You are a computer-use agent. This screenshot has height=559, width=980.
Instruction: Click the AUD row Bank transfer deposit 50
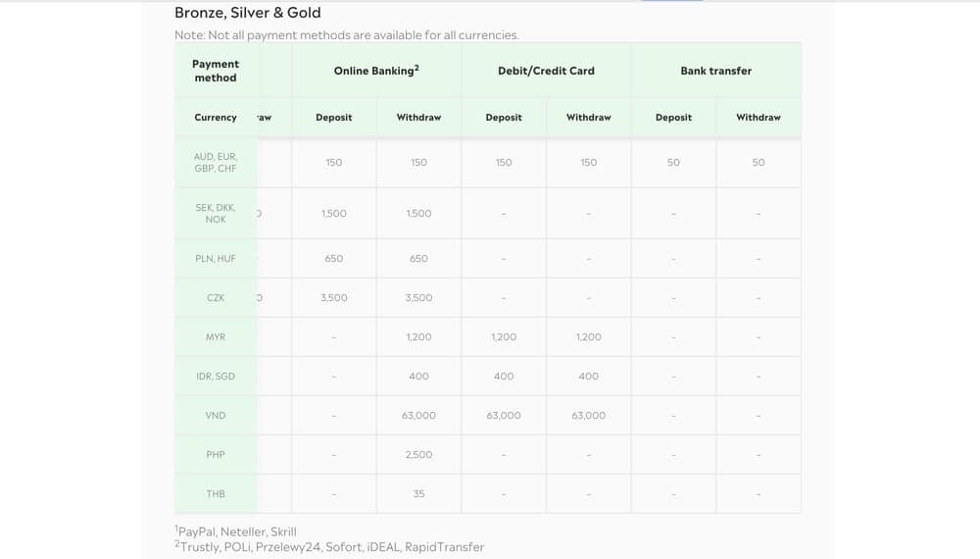(x=674, y=163)
